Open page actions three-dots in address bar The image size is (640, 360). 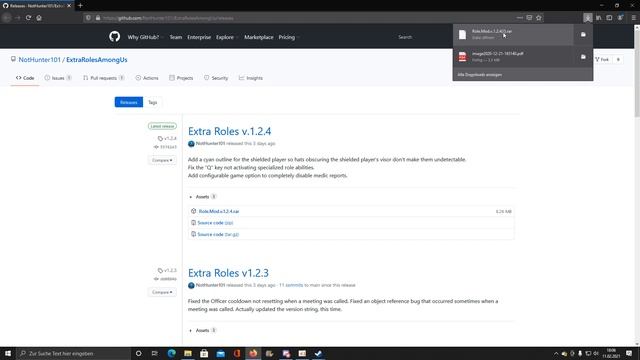point(519,18)
